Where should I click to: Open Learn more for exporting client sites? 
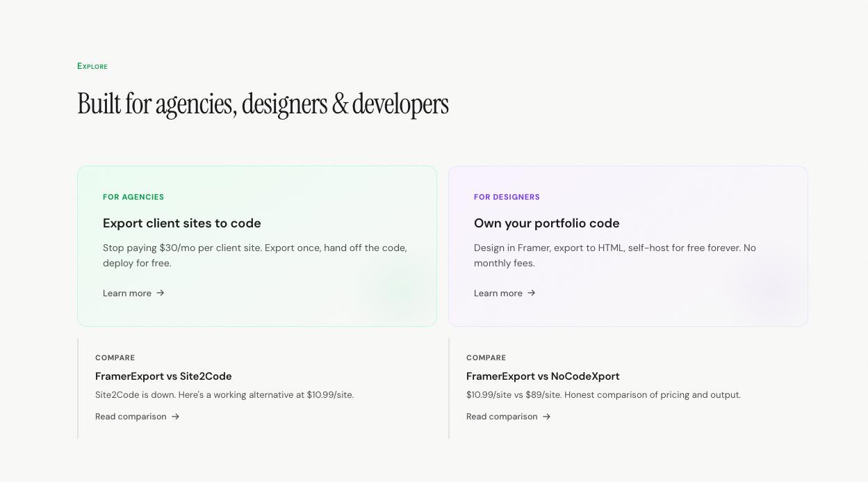pos(127,293)
